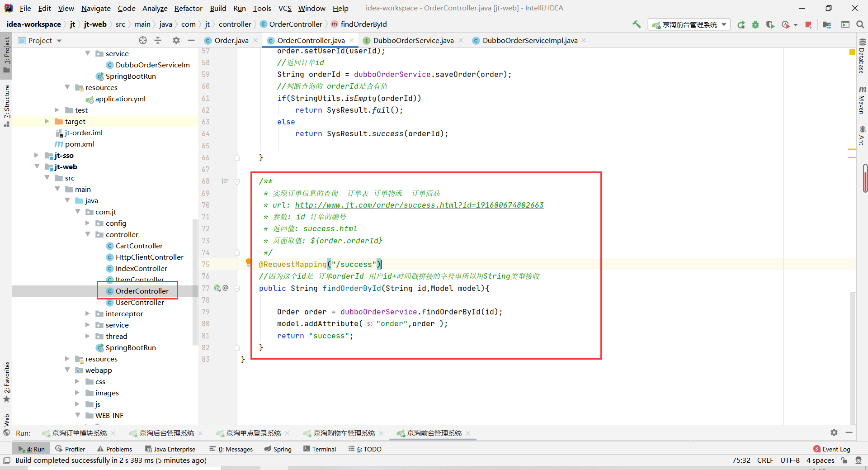Select application.yml in the project tree
The width and height of the screenshot is (868, 470).
point(120,99)
